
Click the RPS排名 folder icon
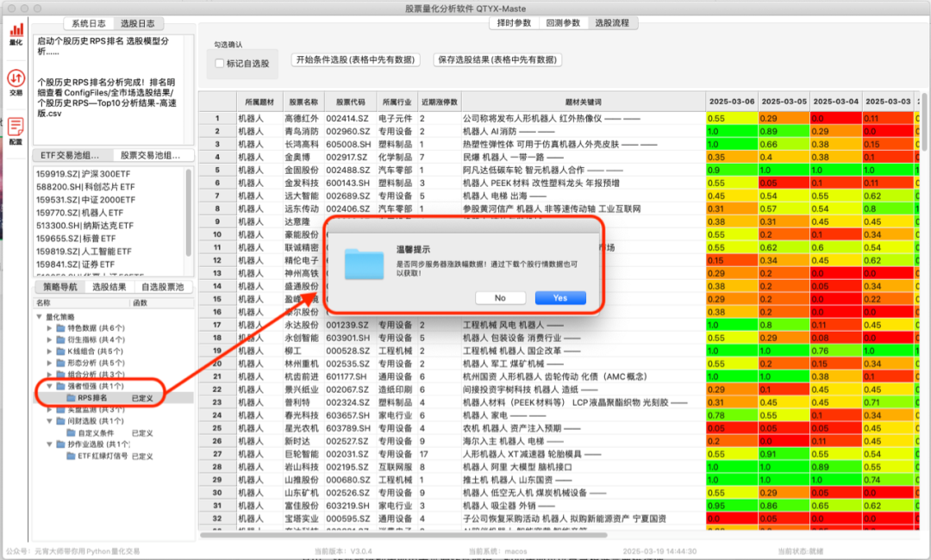(x=72, y=398)
